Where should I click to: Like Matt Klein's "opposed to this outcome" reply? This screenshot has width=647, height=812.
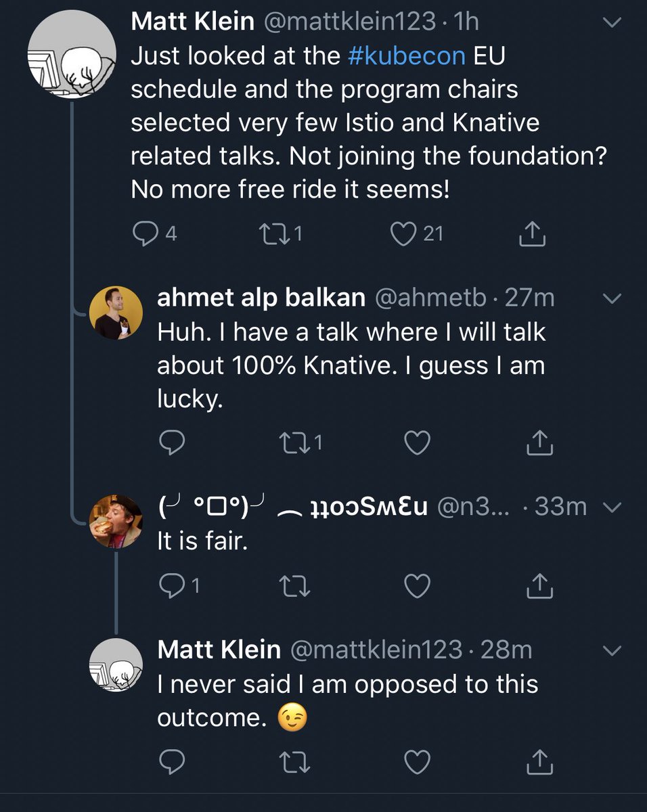(417, 763)
